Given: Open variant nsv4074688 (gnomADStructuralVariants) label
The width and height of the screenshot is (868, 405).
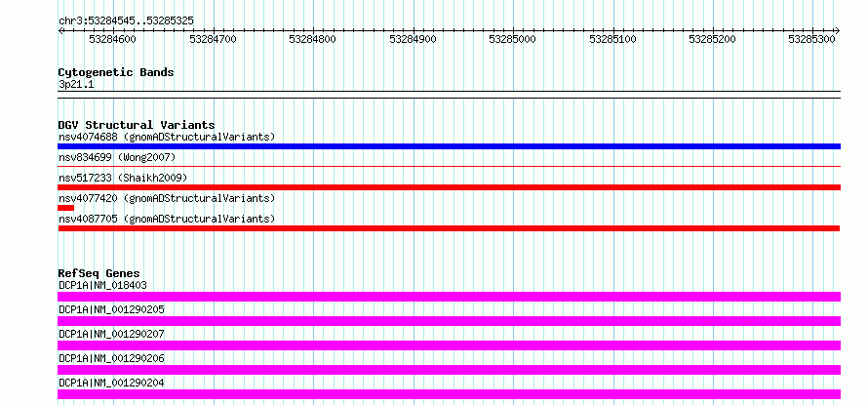Looking at the screenshot, I should [x=167, y=137].
